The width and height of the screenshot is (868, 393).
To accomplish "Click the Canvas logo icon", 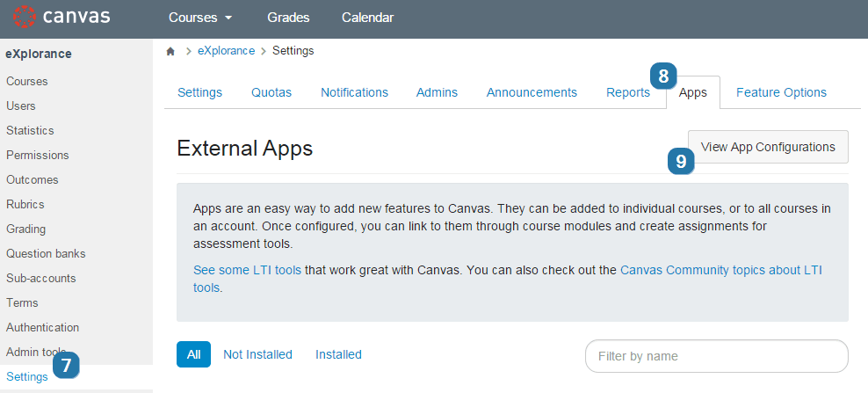I will [25, 18].
